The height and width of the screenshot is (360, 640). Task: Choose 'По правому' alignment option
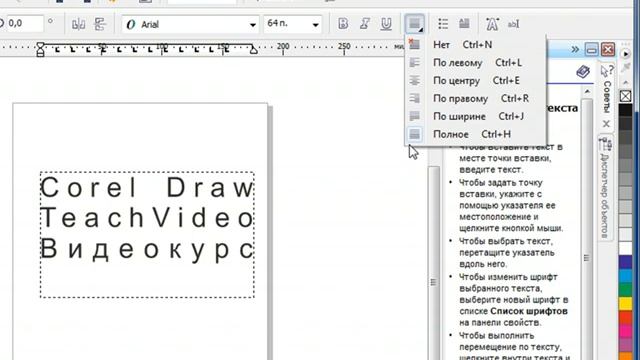click(476, 98)
